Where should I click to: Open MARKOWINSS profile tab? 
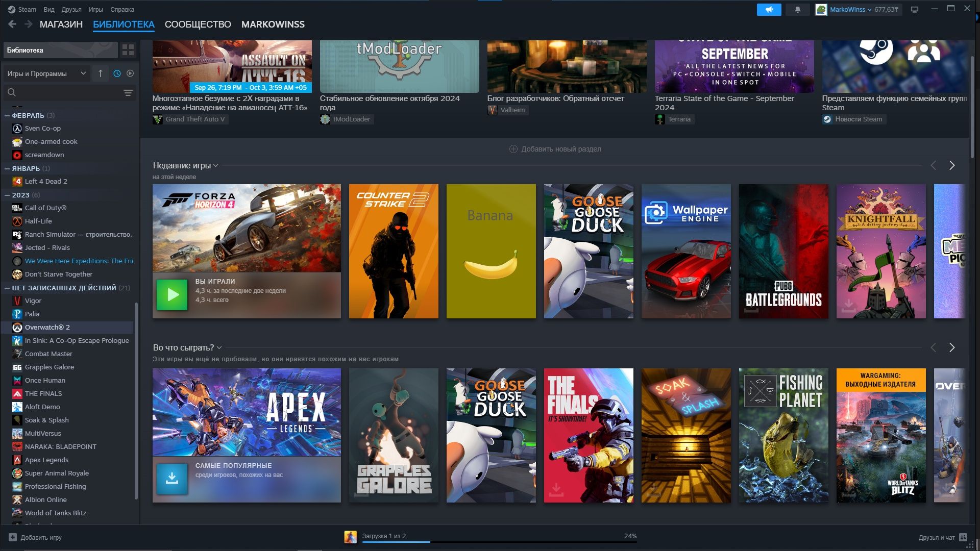click(x=273, y=24)
